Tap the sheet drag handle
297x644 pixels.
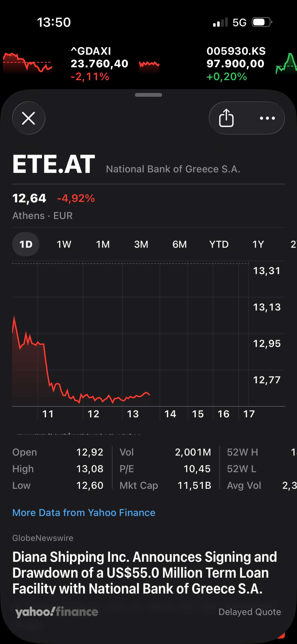148,95
